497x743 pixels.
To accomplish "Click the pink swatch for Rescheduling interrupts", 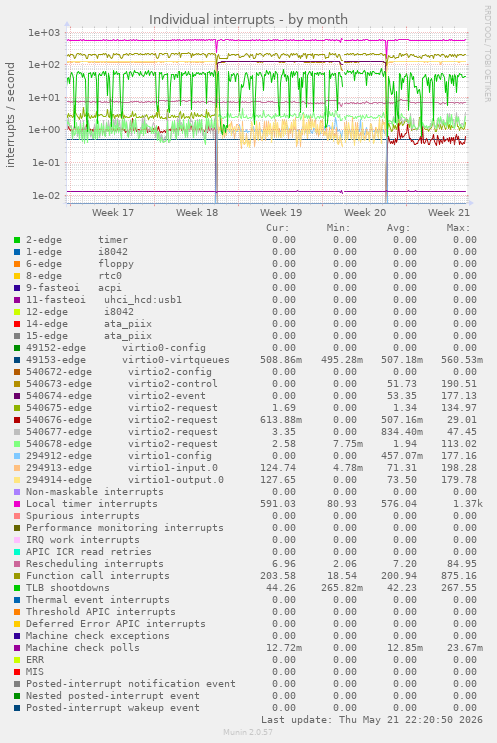I will 17,564.
